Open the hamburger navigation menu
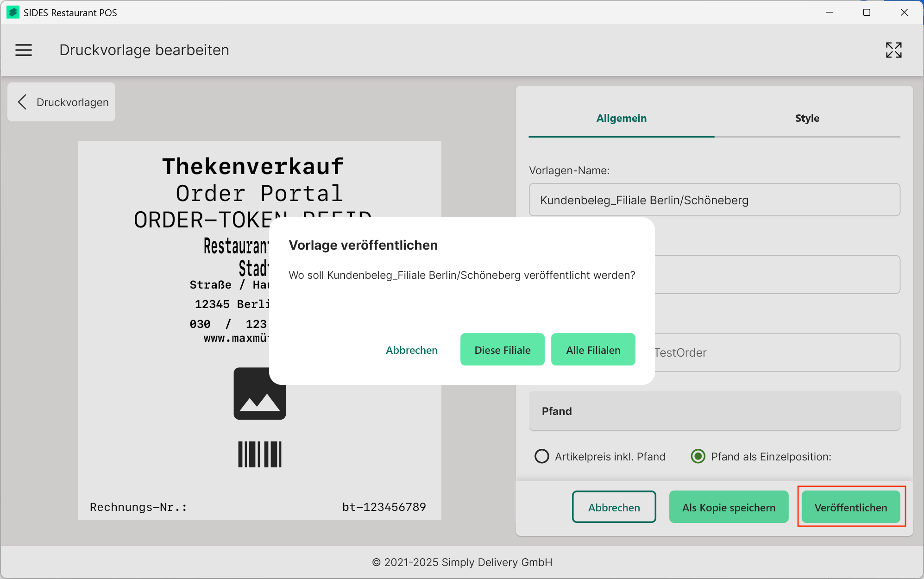The image size is (924, 579). (x=24, y=50)
